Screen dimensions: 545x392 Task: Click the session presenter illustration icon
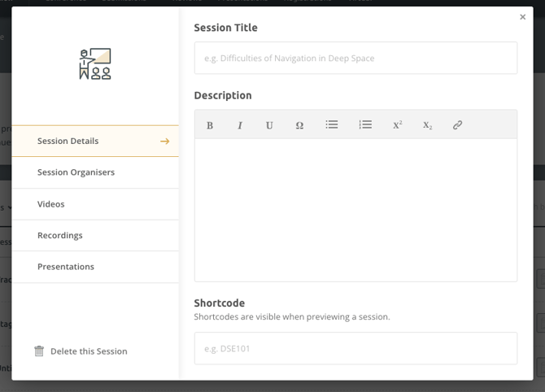pos(95,64)
